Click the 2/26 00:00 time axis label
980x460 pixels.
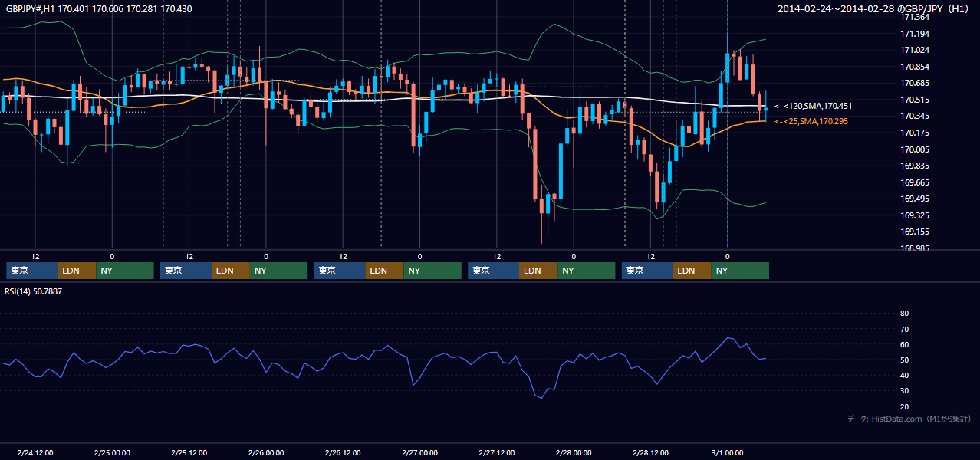click(266, 453)
